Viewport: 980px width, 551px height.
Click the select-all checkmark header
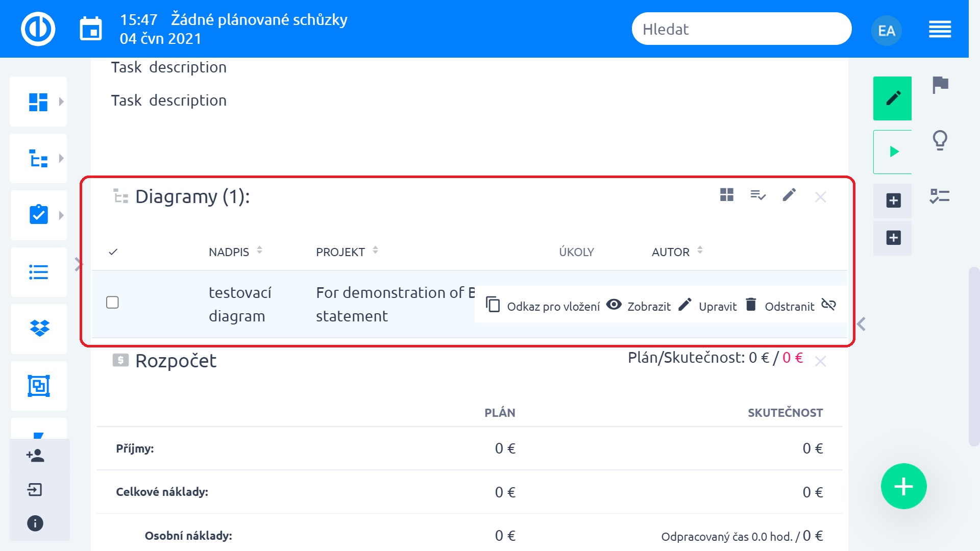tap(113, 252)
